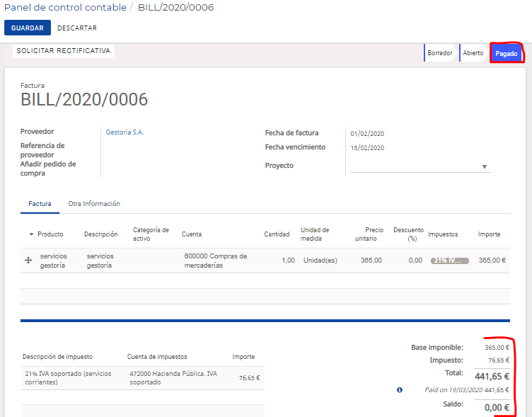Screen dimensions: 532x417
Task: Click the Cuenta column header
Action: pyautogui.click(x=192, y=234)
